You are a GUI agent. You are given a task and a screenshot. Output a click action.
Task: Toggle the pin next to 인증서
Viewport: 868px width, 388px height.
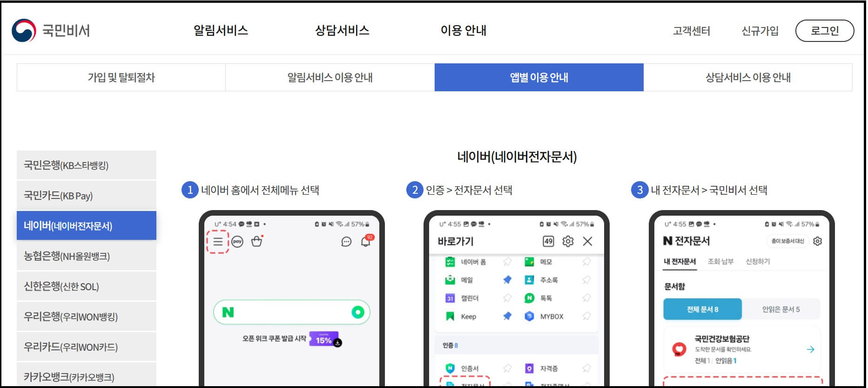pos(507,368)
